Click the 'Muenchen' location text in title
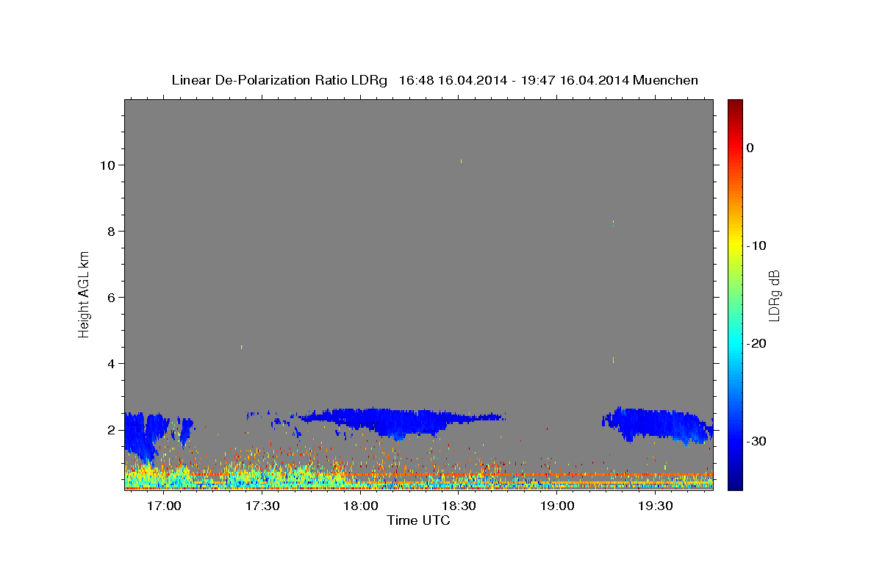This screenshot has height=588, width=882. tap(666, 80)
